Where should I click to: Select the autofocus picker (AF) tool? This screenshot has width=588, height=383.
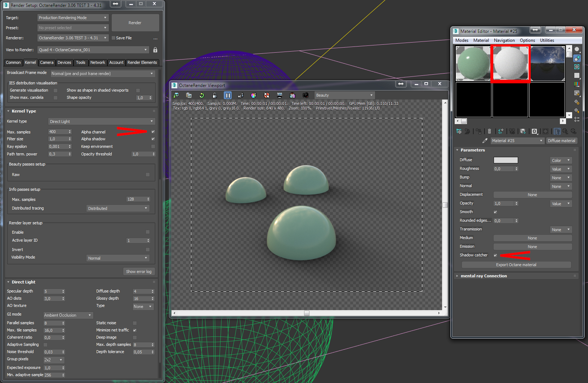(241, 95)
